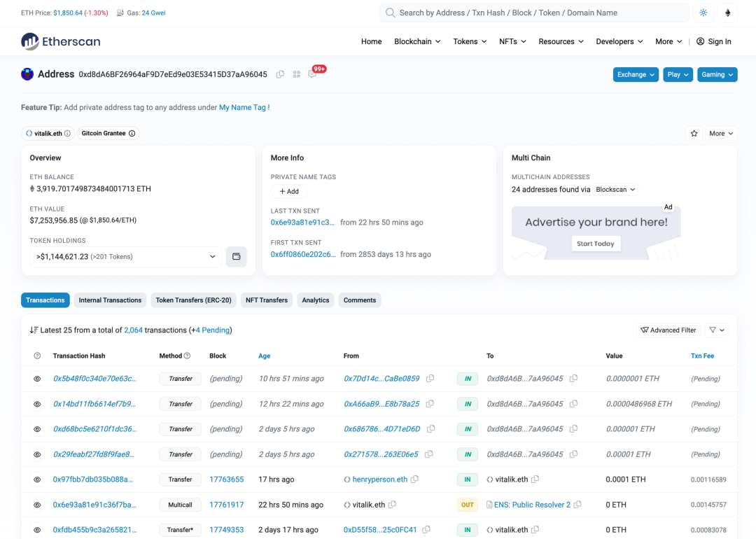Open the Tokens navigation menu
Screen dimensions: 756x539
tap(470, 41)
